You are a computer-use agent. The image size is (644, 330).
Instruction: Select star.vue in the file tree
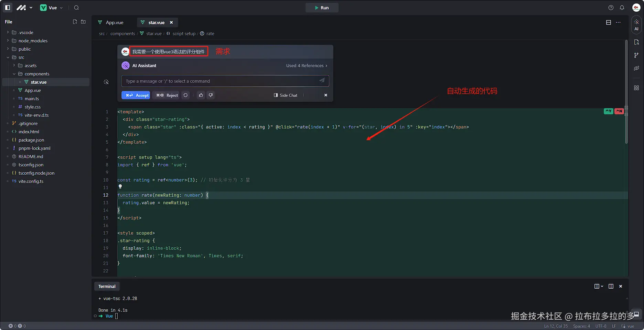[x=45, y=82]
